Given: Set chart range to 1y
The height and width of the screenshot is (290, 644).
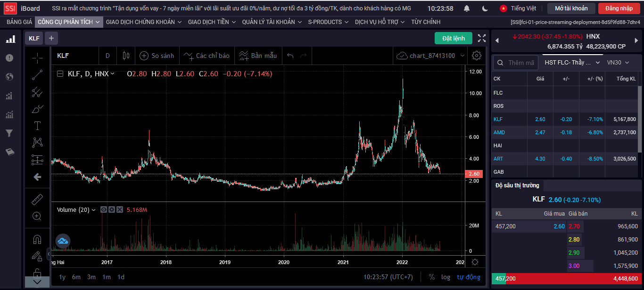Looking at the screenshot, I should [x=62, y=277].
